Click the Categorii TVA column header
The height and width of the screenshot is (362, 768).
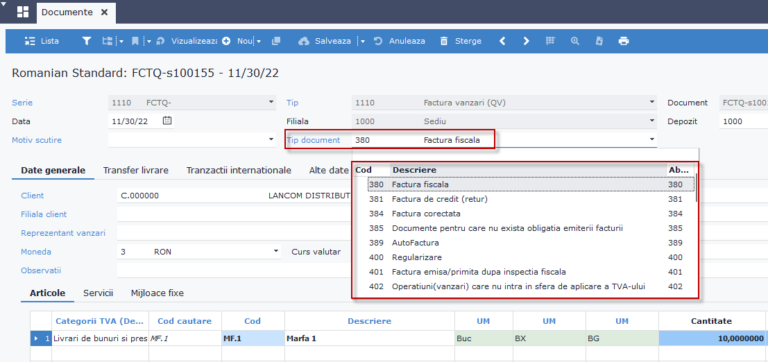pos(100,321)
